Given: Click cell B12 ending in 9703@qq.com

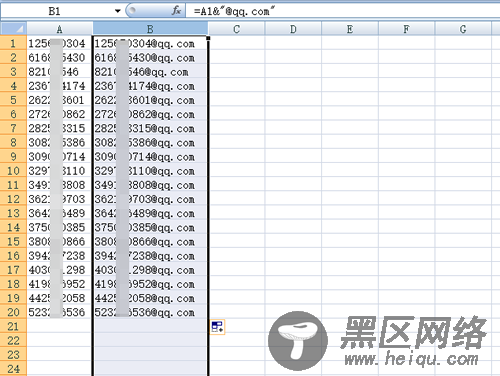Looking at the screenshot, I should (x=150, y=199).
